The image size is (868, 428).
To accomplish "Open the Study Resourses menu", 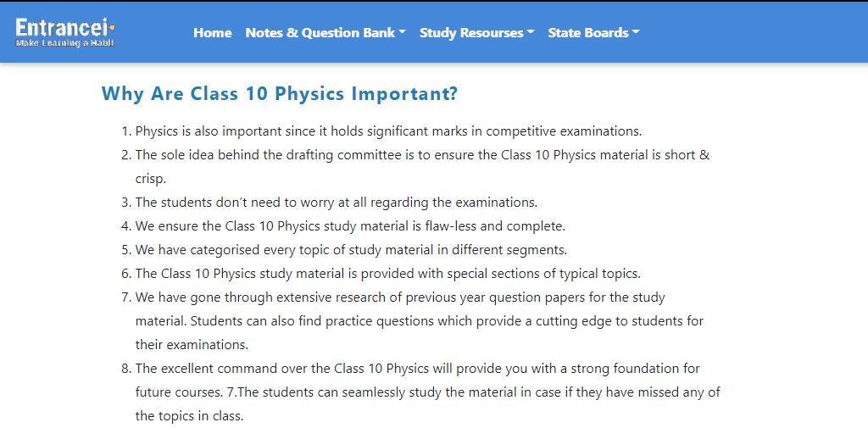I will [476, 33].
